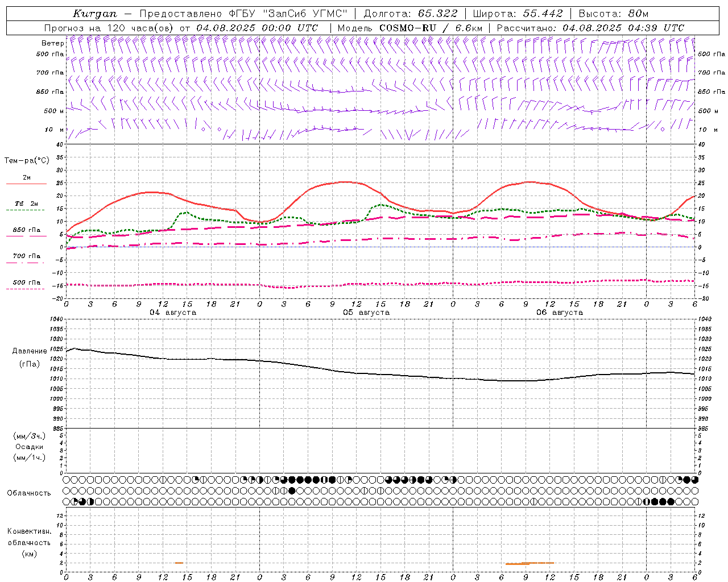This screenshot has height=582, width=728.
Task: Select the "ЗапСиб УГМС" provider text
Action: (304, 14)
